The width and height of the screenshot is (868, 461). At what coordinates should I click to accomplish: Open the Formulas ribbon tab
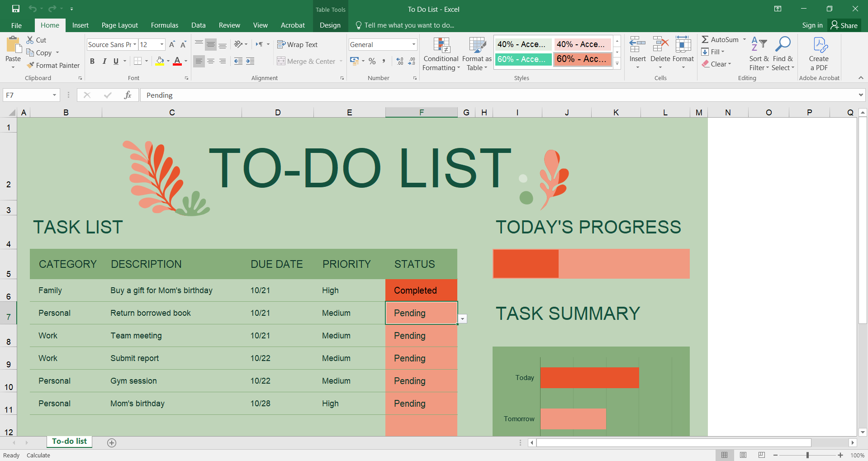(164, 25)
